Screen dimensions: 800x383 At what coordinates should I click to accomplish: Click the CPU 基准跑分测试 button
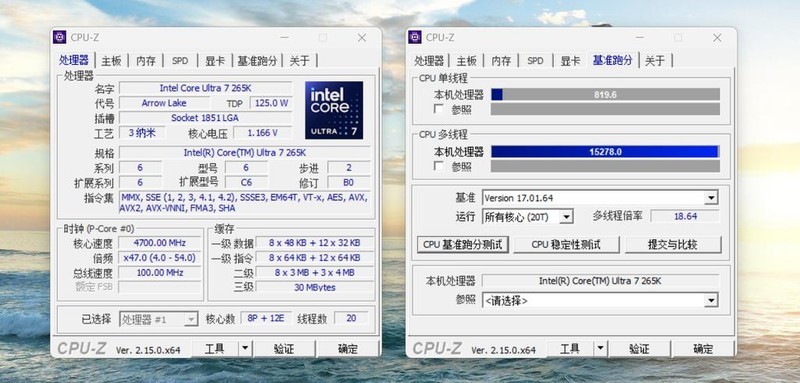tap(463, 244)
